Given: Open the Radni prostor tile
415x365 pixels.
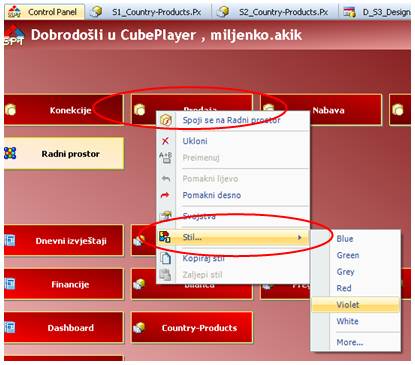Looking at the screenshot, I should pos(64,154).
